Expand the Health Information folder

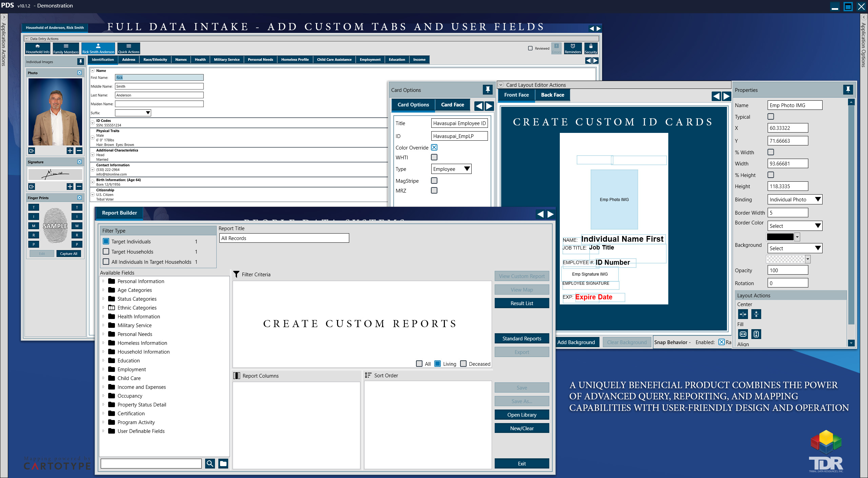[x=103, y=316]
